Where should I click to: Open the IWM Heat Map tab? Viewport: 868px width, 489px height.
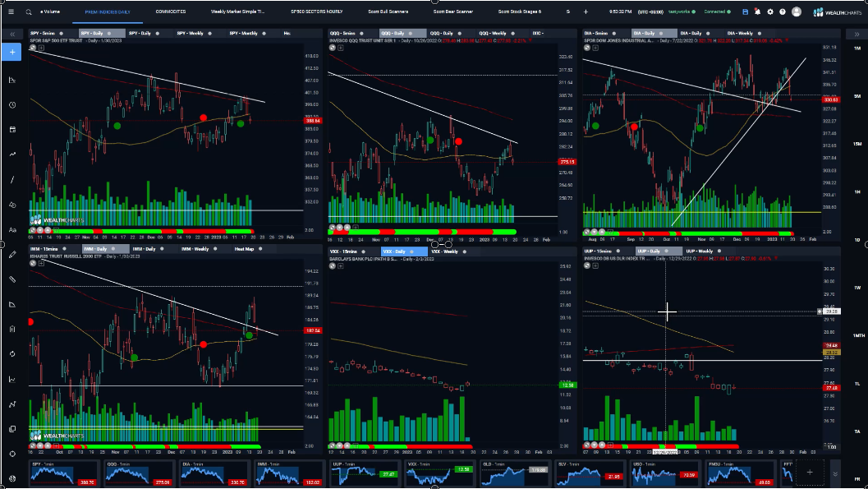(244, 249)
